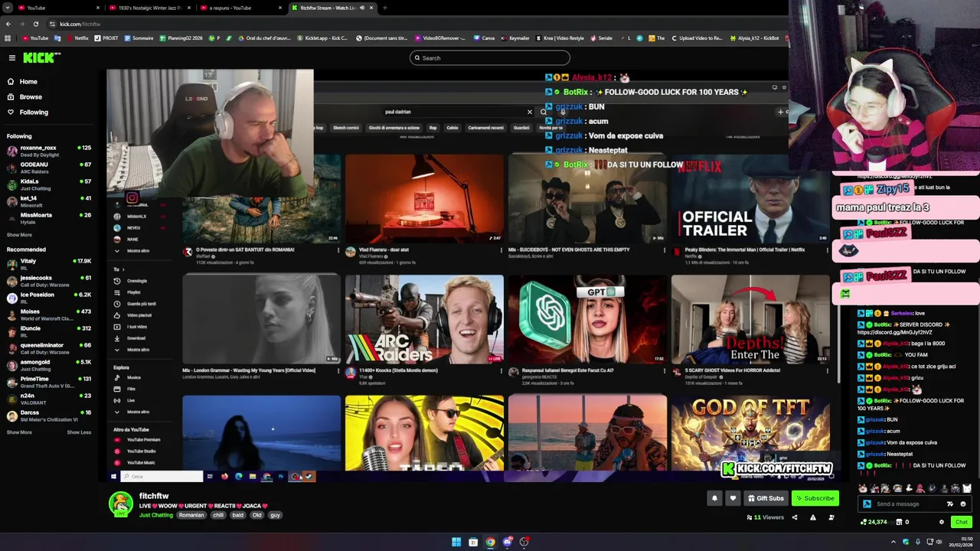Follow channel with heart button

coord(733,498)
